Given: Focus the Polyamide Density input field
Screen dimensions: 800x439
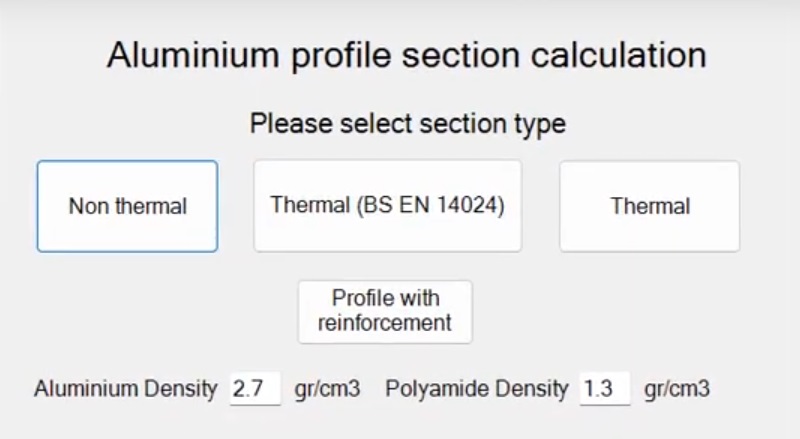Looking at the screenshot, I should tap(604, 389).
